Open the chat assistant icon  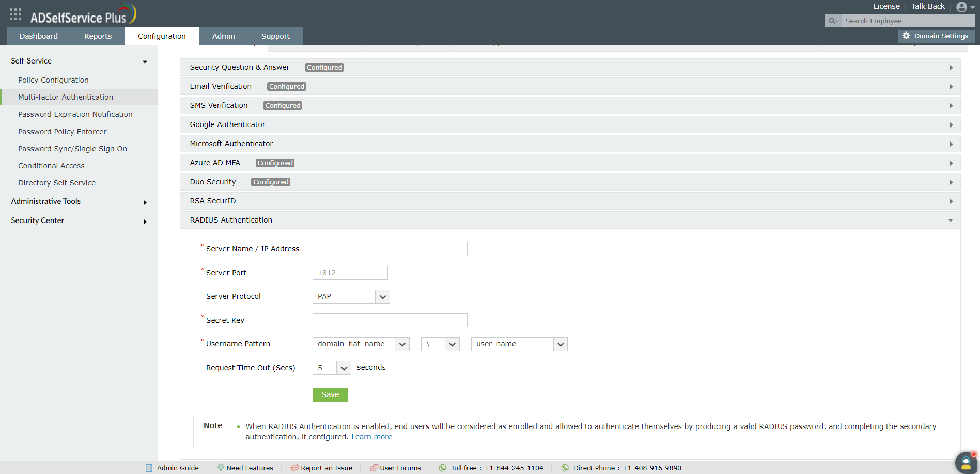pyautogui.click(x=966, y=463)
